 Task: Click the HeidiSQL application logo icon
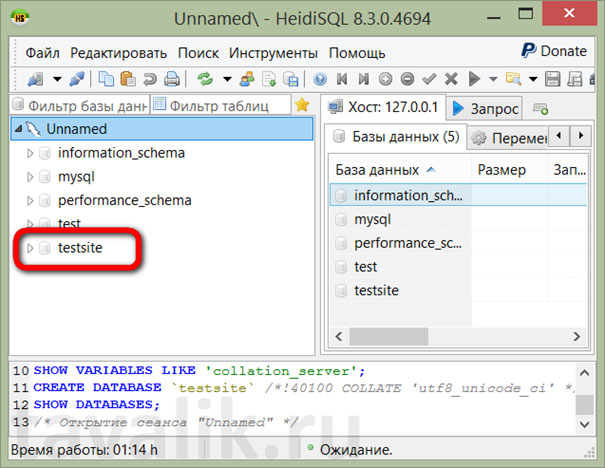[20, 18]
